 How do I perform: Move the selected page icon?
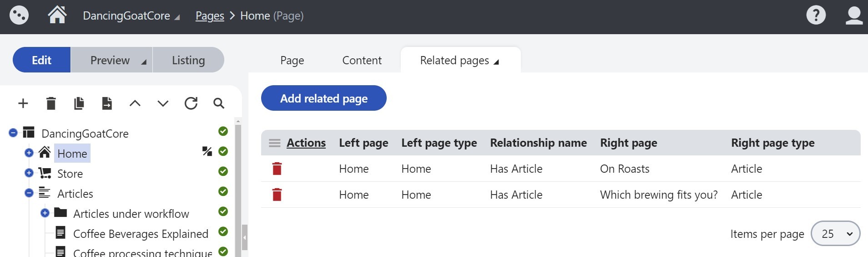(x=107, y=103)
